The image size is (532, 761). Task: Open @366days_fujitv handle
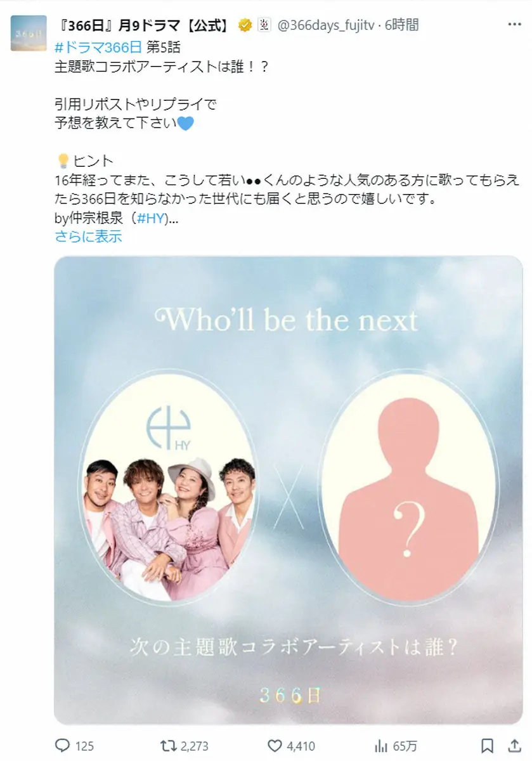point(325,25)
